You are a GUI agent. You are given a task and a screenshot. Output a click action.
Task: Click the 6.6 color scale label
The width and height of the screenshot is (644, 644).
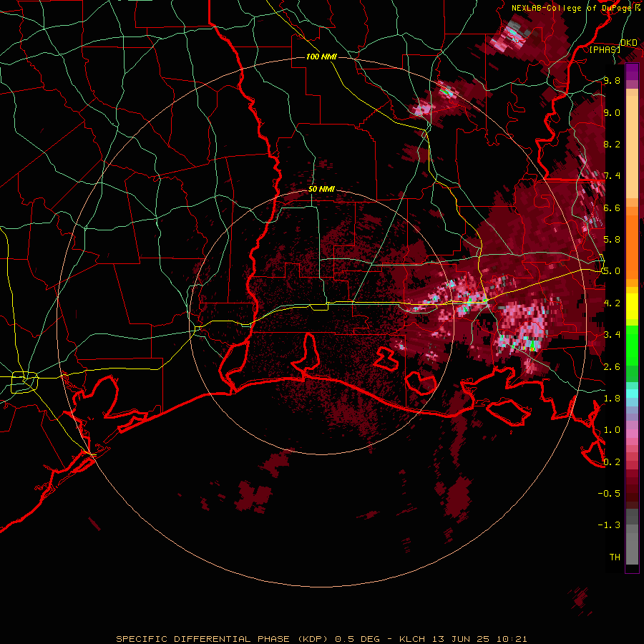click(612, 208)
